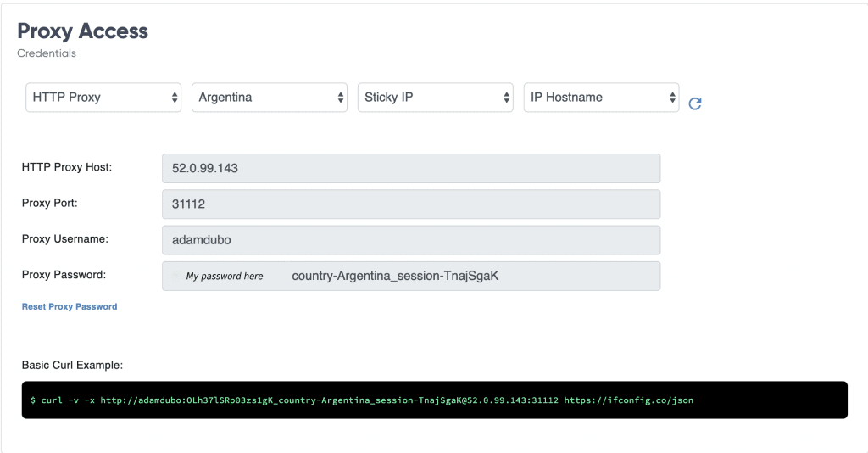Click the black curl example code box
Viewport: 868px width, 453px height.
pos(435,400)
